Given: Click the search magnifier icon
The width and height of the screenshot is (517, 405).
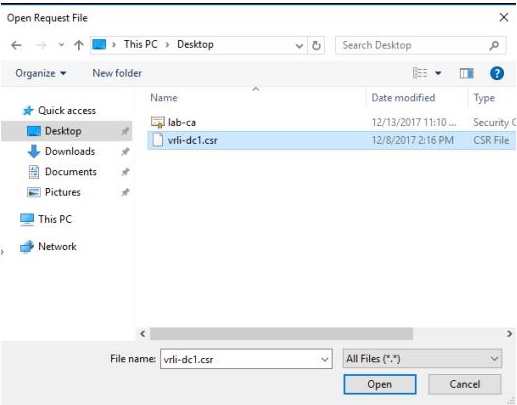Looking at the screenshot, I should 494,45.
